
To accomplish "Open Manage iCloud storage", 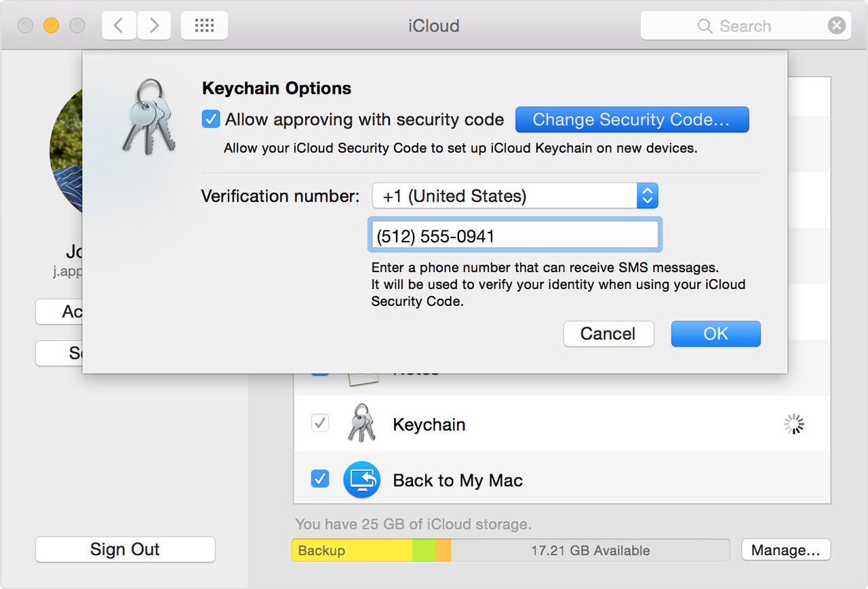I will click(785, 550).
